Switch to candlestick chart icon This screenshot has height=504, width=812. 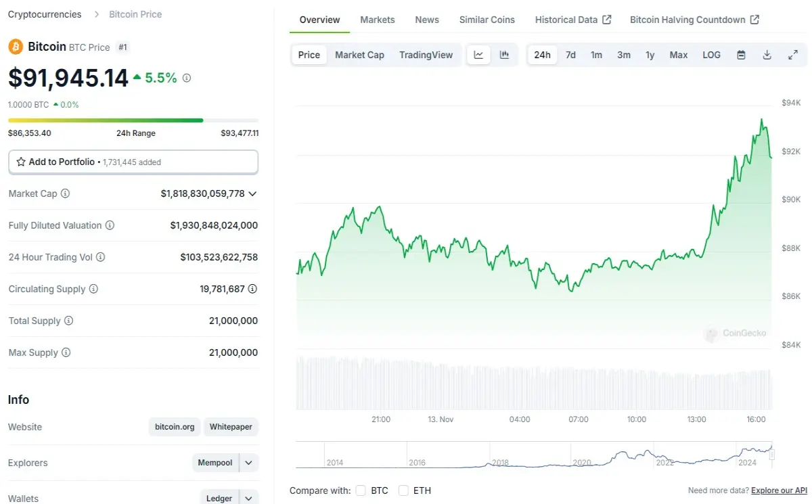point(504,55)
